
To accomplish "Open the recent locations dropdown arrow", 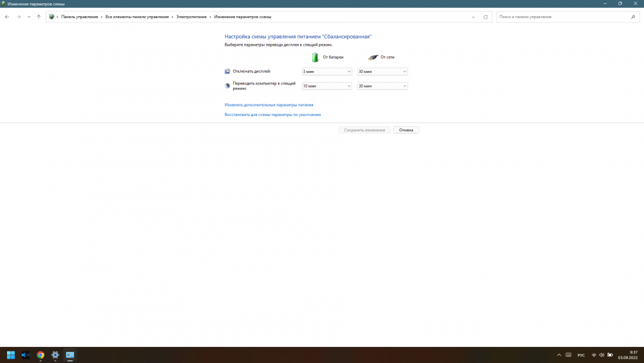I will point(28,17).
